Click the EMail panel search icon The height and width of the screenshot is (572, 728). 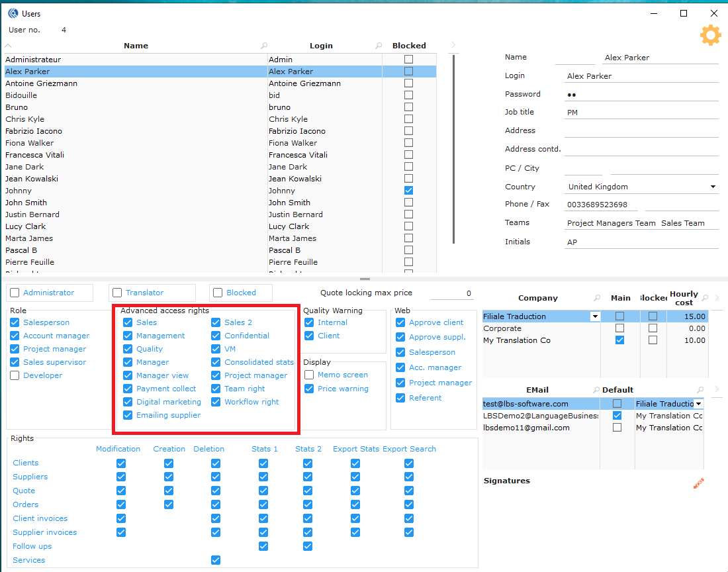pos(596,389)
